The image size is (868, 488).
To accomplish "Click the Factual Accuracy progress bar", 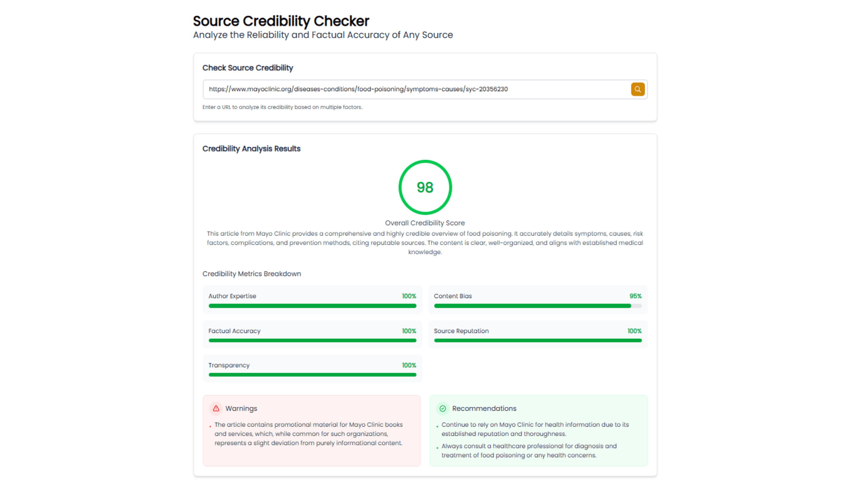I will [x=312, y=340].
